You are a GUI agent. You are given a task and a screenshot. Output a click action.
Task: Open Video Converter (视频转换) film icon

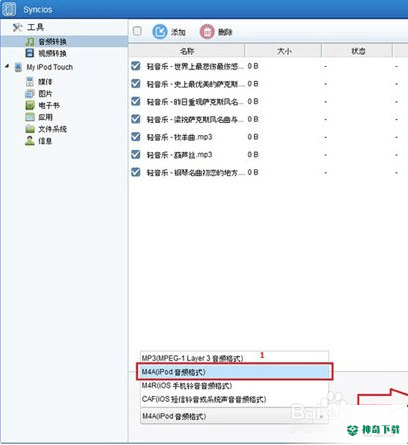point(30,53)
